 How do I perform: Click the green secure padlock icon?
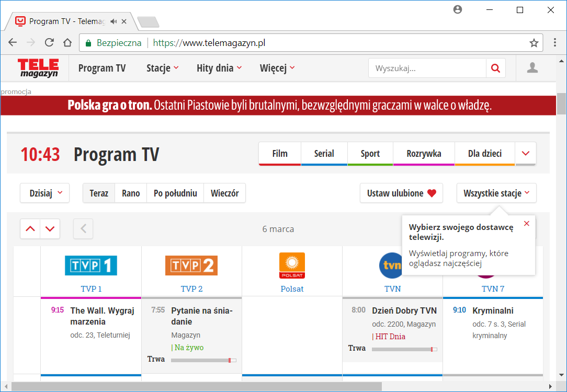pyautogui.click(x=88, y=43)
